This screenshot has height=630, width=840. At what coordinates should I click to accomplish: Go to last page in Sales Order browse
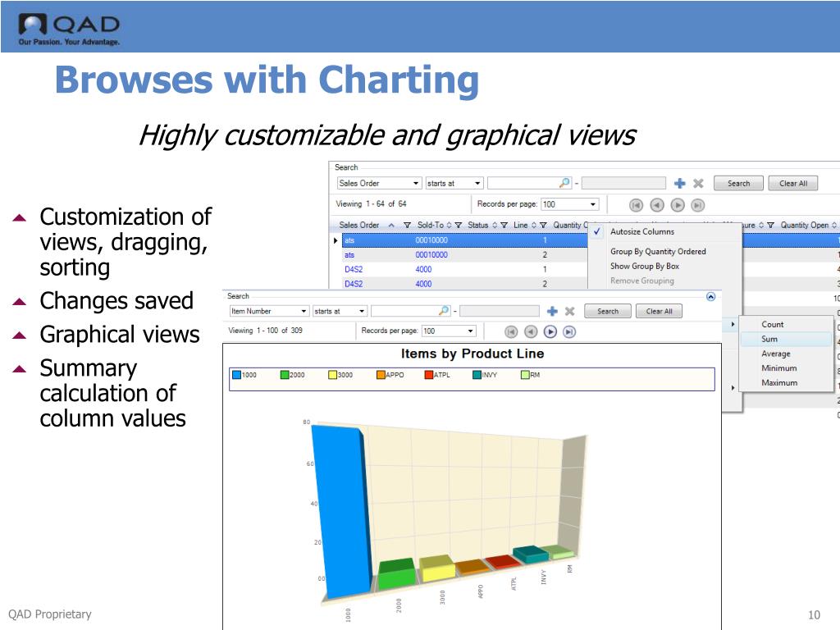(x=697, y=205)
